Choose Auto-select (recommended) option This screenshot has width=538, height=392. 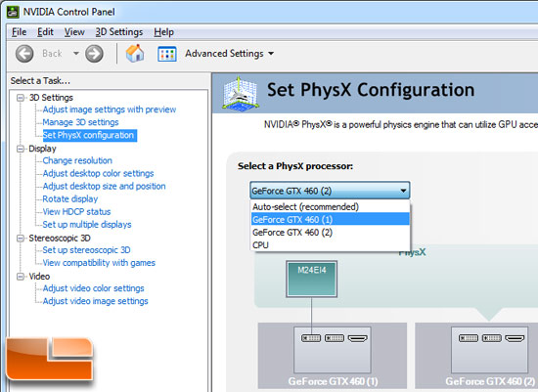pyautogui.click(x=331, y=207)
